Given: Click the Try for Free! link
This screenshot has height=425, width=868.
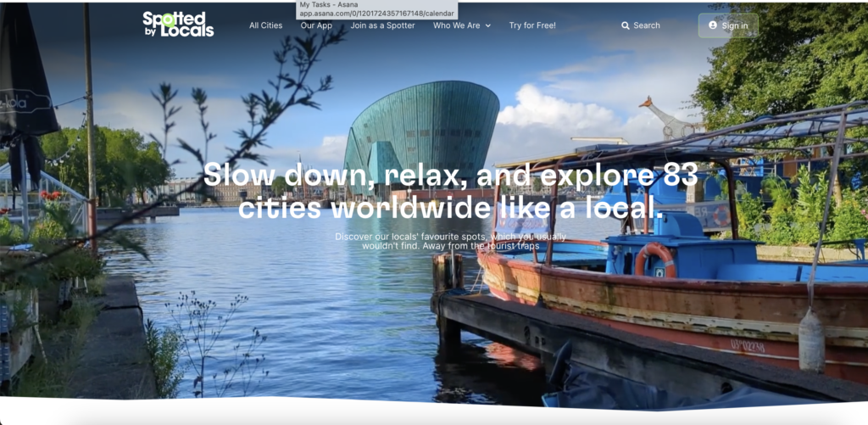Looking at the screenshot, I should [x=532, y=25].
